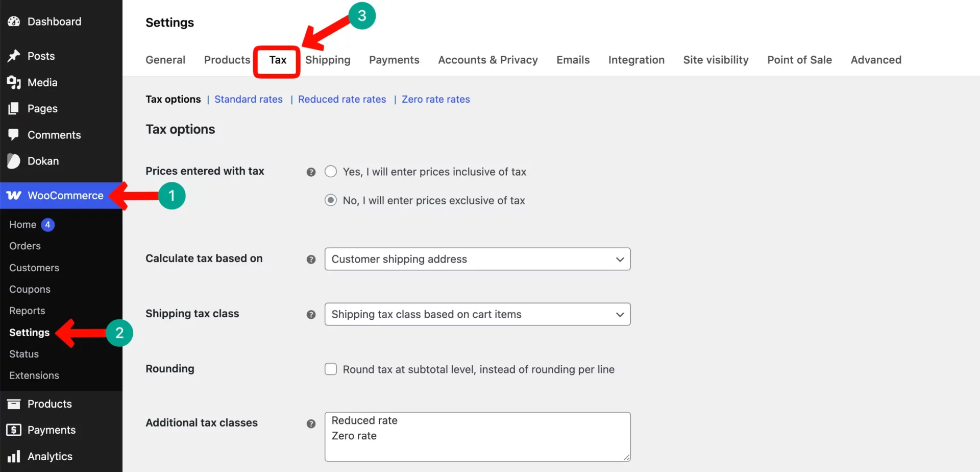Click the Media library icon

click(x=14, y=82)
